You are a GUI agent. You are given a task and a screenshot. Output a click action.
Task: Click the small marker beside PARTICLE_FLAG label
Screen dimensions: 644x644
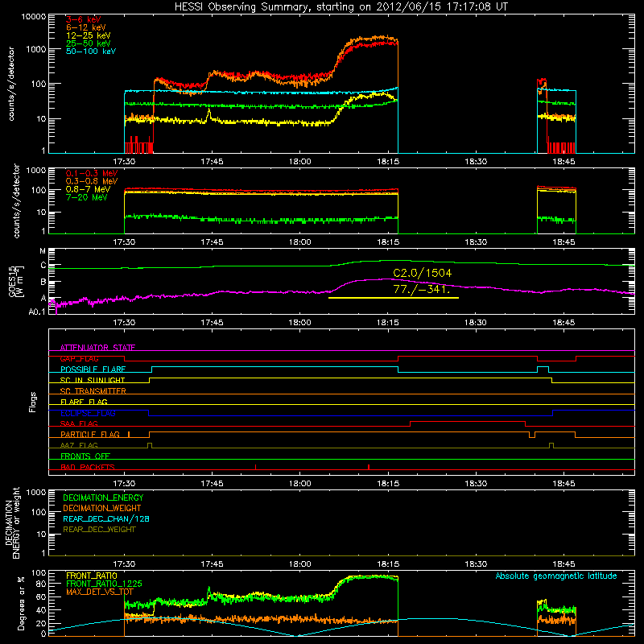129,434
